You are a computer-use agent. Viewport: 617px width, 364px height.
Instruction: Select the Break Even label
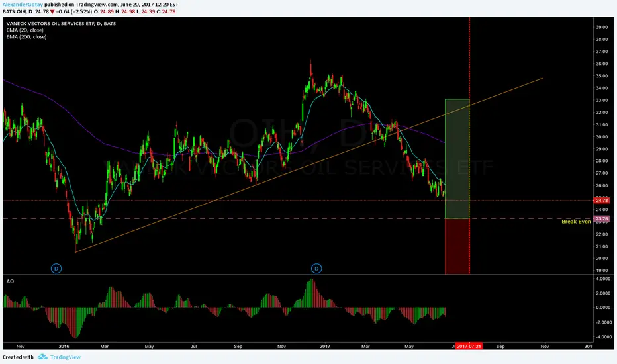tap(576, 222)
